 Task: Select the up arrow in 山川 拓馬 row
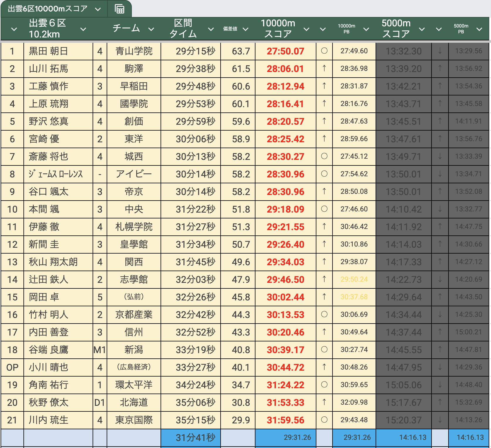pyautogui.click(x=324, y=69)
